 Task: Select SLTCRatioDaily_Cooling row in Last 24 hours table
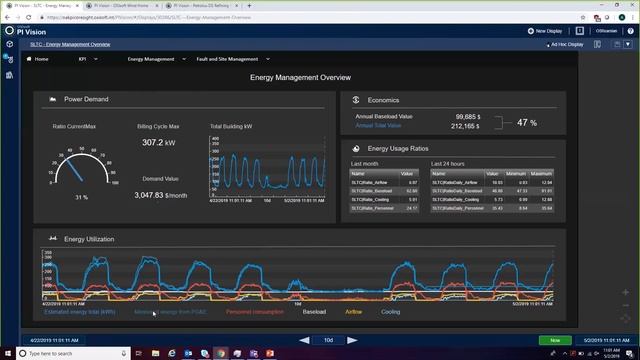pyautogui.click(x=492, y=200)
